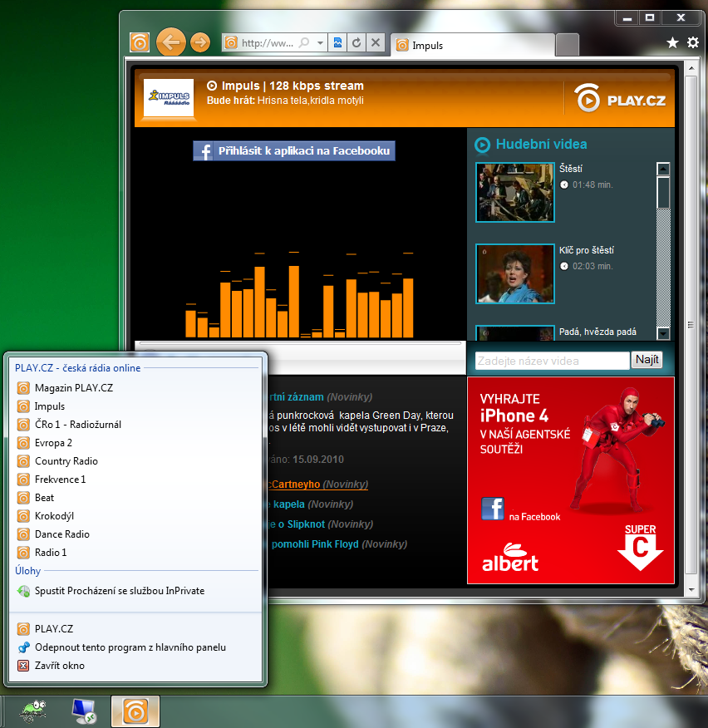Click the browser page scroll-up arrow
The width and height of the screenshot is (708, 728).
[691, 68]
